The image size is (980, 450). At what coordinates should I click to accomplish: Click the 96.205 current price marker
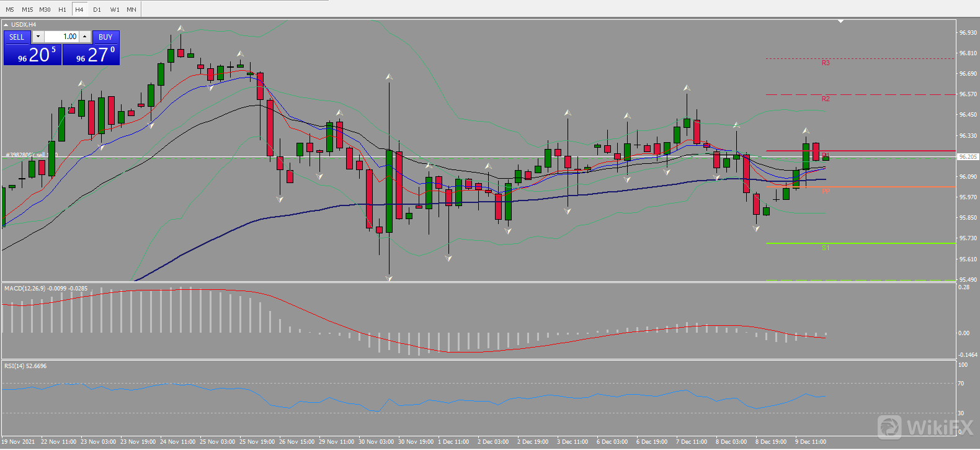coord(968,157)
